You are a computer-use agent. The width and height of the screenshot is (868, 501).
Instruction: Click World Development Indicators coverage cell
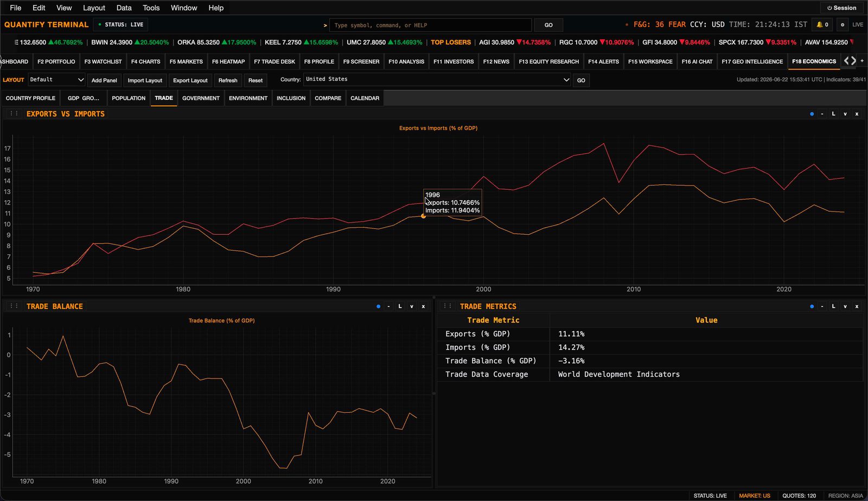coord(706,374)
